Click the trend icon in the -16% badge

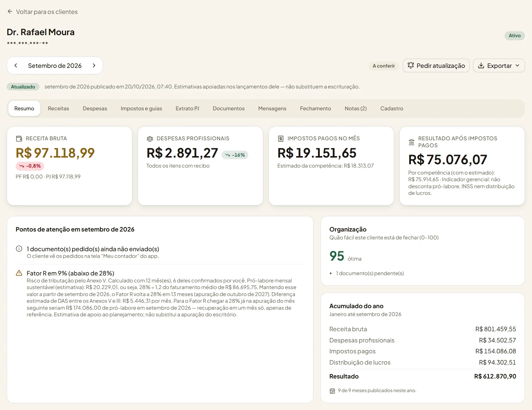227,155
